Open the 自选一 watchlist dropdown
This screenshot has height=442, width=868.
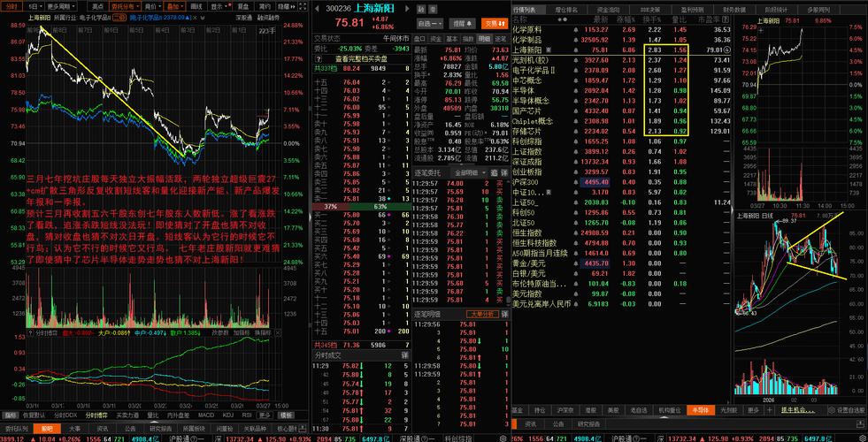pos(429,24)
